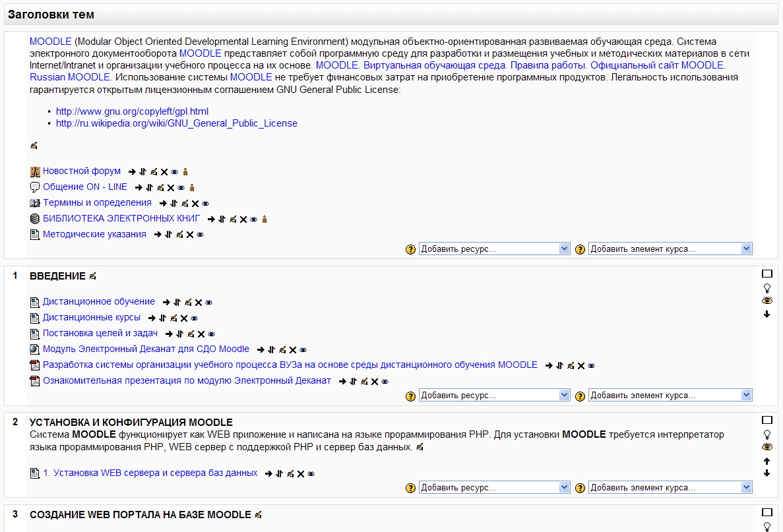Hide Дистанционное обучение resource

click(208, 303)
